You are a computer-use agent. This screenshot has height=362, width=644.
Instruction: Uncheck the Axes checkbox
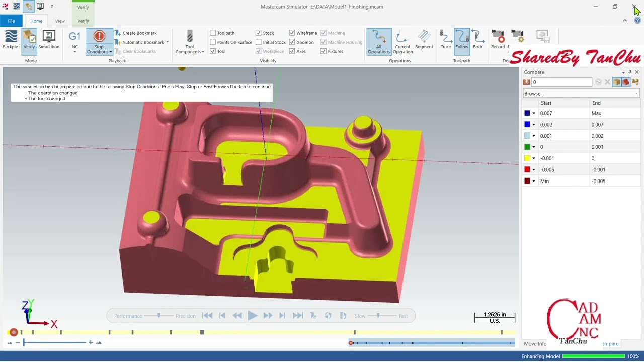pos(292,51)
